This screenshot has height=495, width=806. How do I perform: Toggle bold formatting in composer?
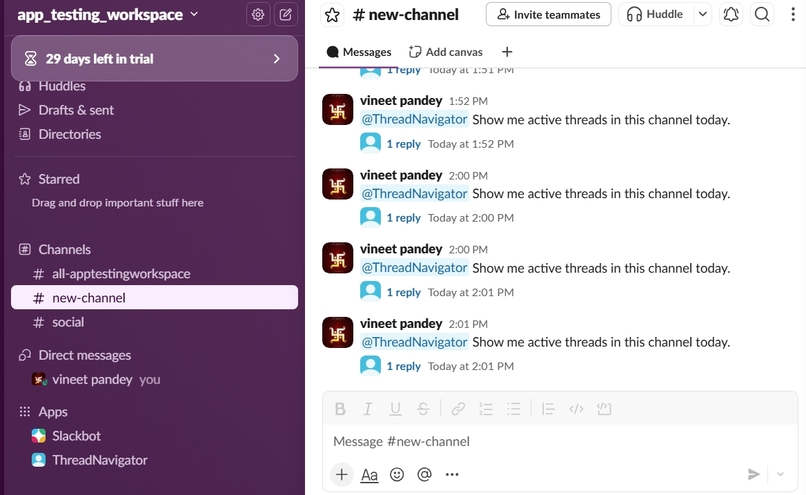click(x=340, y=409)
